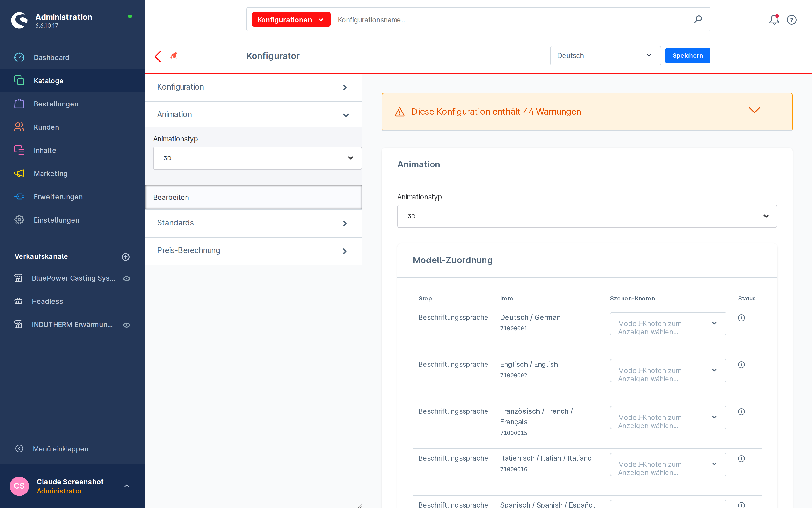Click the Verkaufskanäle heading
The height and width of the screenshot is (508, 812).
tap(41, 256)
